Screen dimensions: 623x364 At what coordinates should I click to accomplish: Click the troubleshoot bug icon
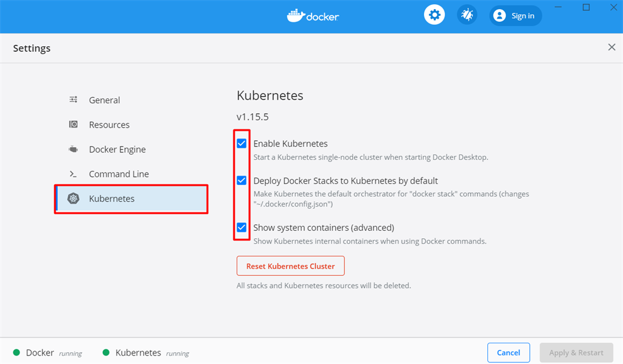click(467, 16)
